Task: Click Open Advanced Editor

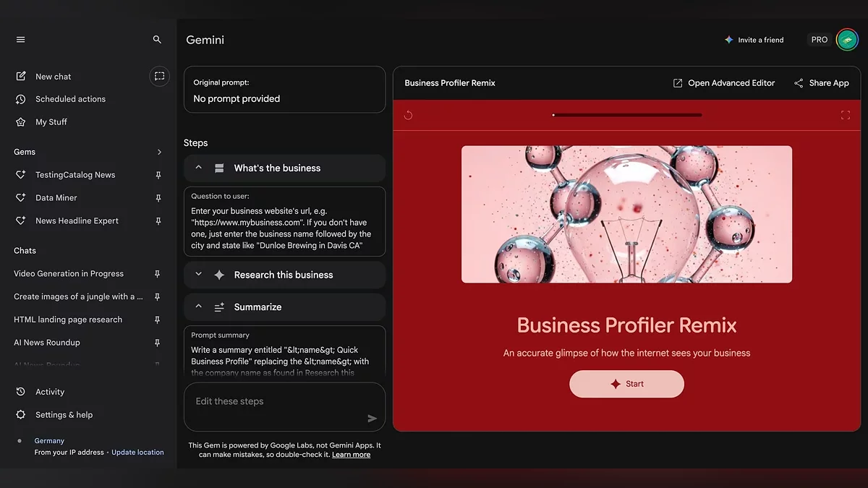Action: (x=723, y=83)
